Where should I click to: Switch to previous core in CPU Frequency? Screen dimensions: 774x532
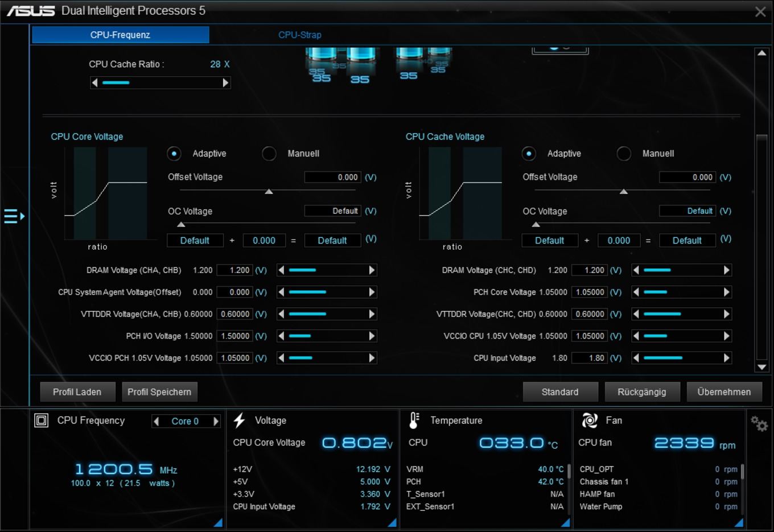click(x=157, y=422)
